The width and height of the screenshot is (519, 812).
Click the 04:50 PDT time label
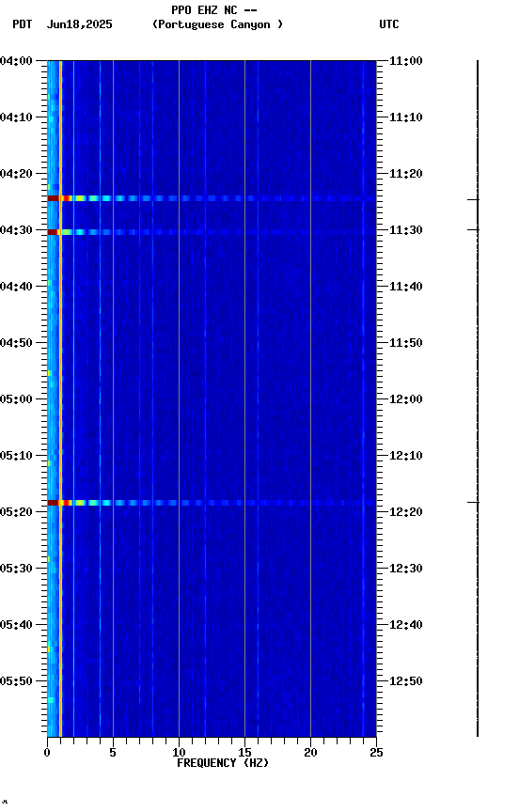click(x=16, y=343)
